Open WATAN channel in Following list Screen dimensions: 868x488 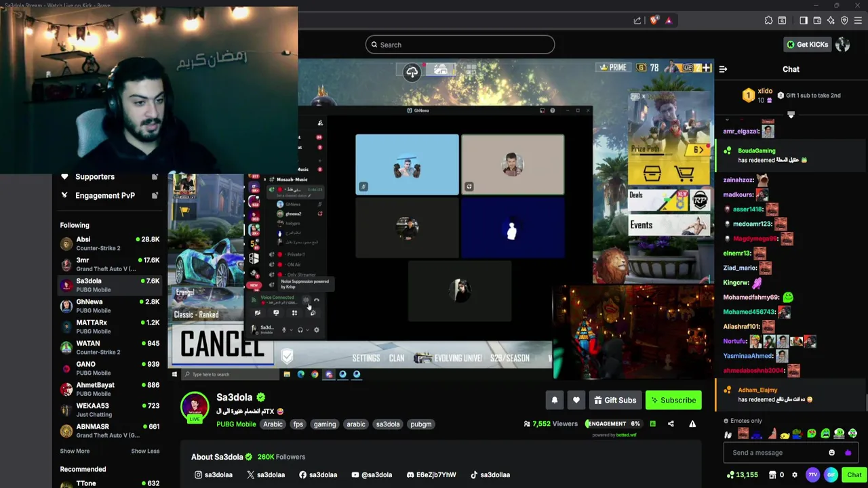point(109,348)
